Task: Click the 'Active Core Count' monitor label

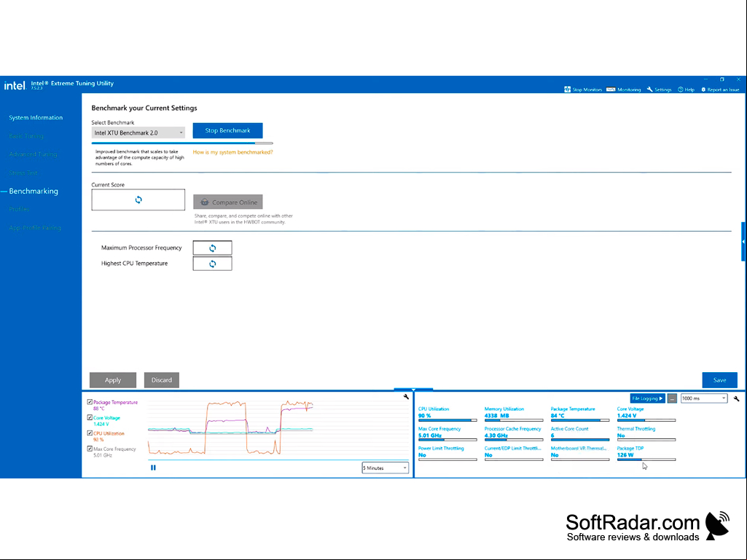Action: pos(569,429)
